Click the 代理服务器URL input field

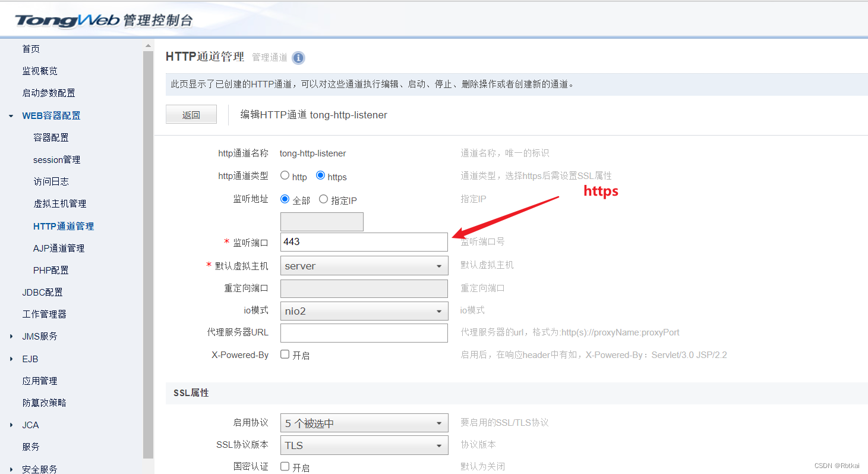pyautogui.click(x=364, y=333)
